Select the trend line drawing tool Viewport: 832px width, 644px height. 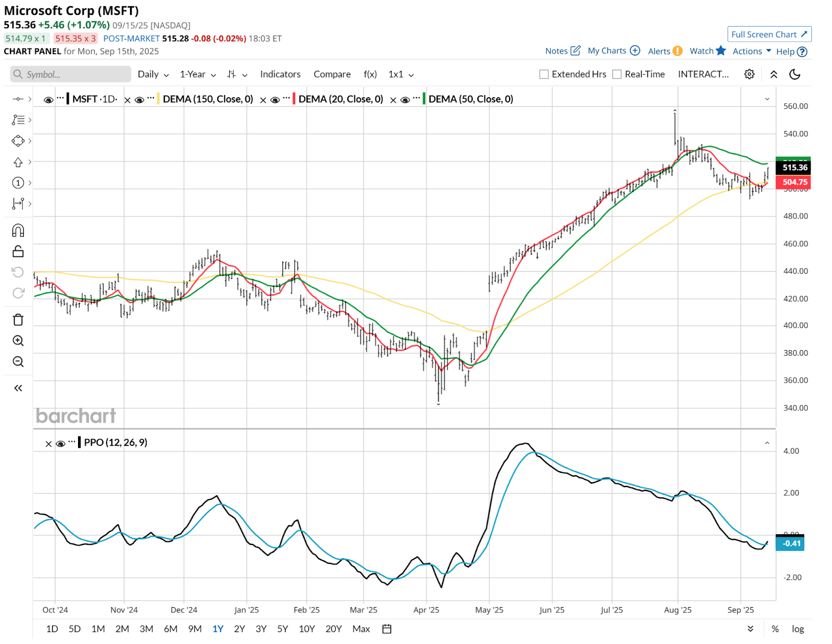coord(18,99)
